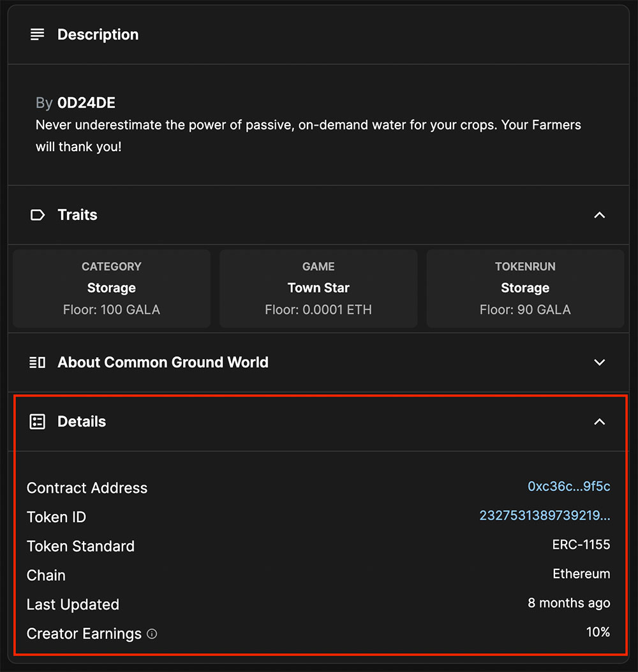Expand About Common Ground World chevron
Screen dimensions: 638x672
point(600,363)
